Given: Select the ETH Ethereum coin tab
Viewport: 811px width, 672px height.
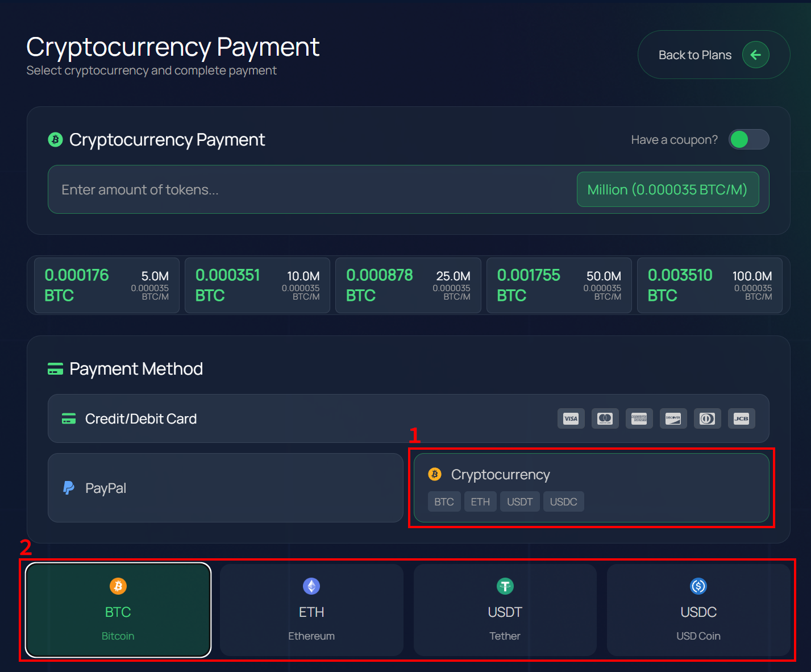Looking at the screenshot, I should (311, 610).
